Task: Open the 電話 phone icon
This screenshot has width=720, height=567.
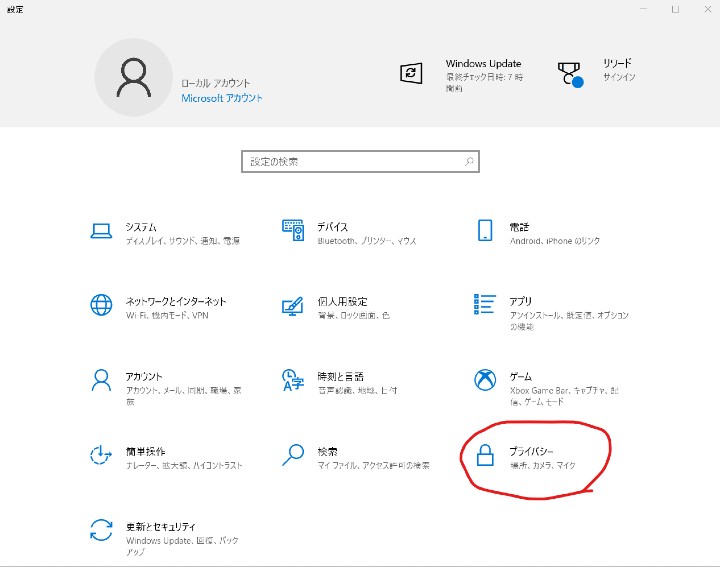Action: (x=485, y=230)
